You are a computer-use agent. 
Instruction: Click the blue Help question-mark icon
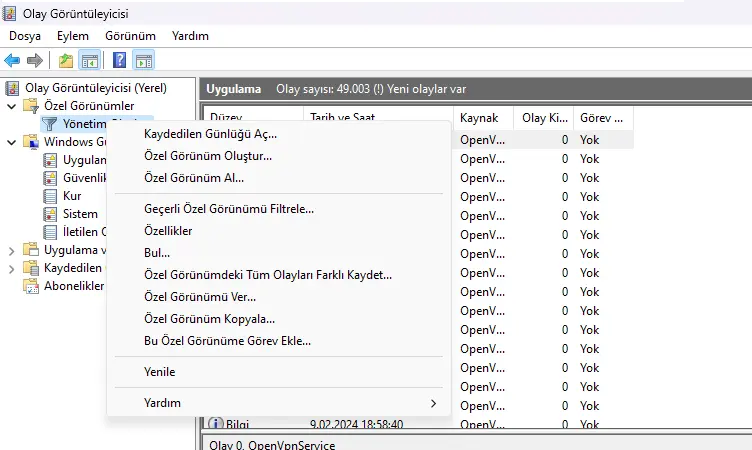[119, 60]
